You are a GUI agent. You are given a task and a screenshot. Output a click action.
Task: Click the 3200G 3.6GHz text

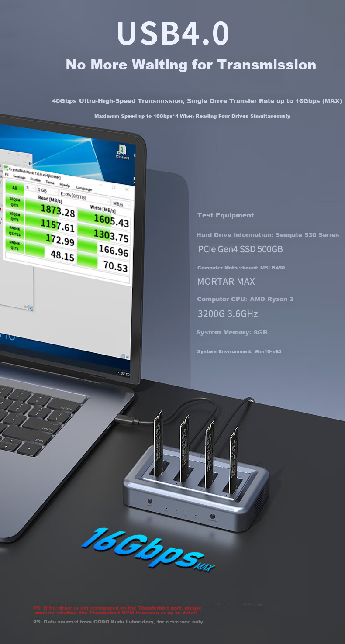coord(228,314)
